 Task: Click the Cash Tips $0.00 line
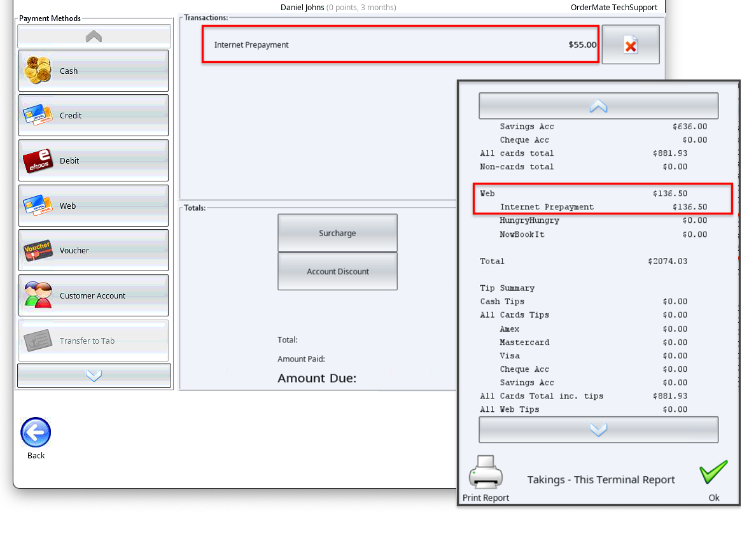584,302
